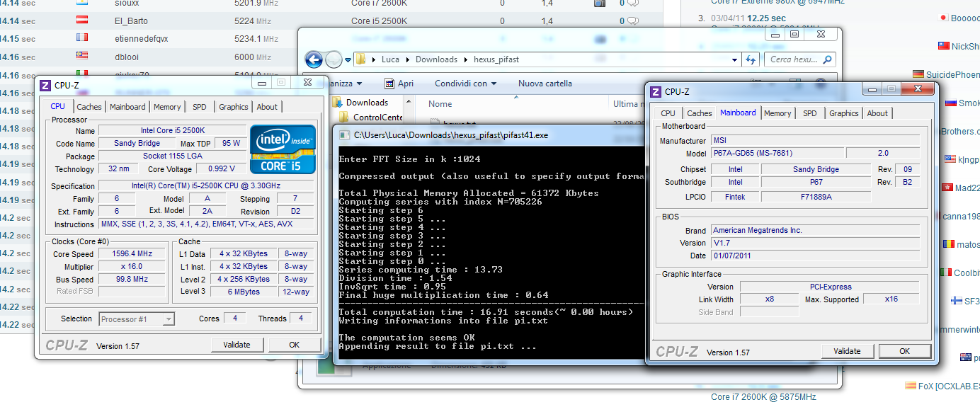Click the Argentina flag beside siouxx
980x407 pixels.
coord(81,4)
